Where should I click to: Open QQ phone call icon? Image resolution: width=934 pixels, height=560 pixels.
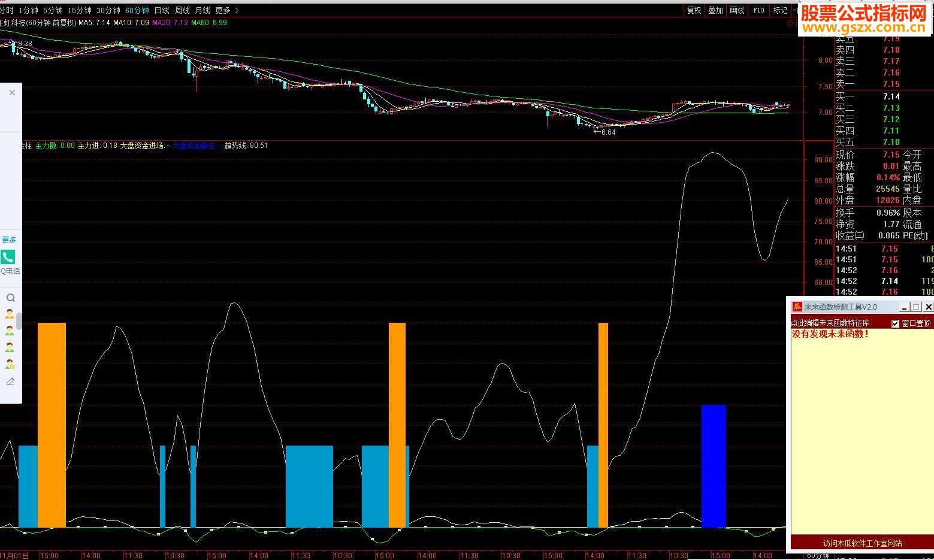(x=8, y=258)
